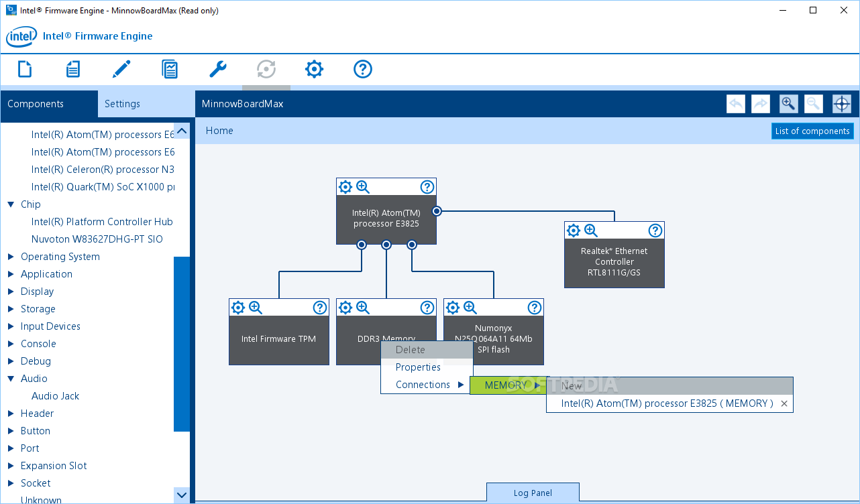Viewport: 860px width, 504px height.
Task: Show help for the Intel Firmware TPM block
Action: [x=320, y=308]
